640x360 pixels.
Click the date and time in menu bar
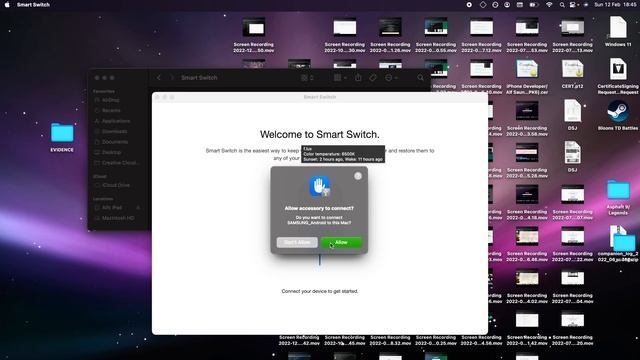pyautogui.click(x=616, y=4)
